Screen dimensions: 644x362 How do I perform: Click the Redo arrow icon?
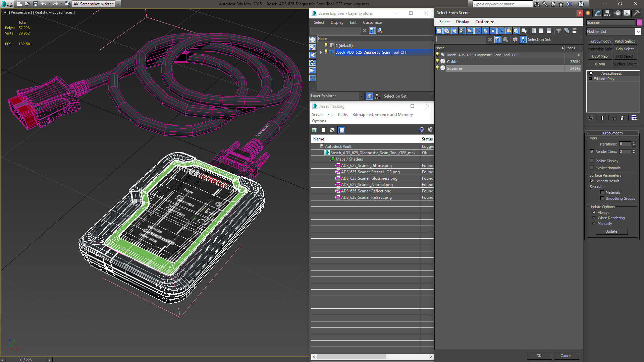[55, 4]
